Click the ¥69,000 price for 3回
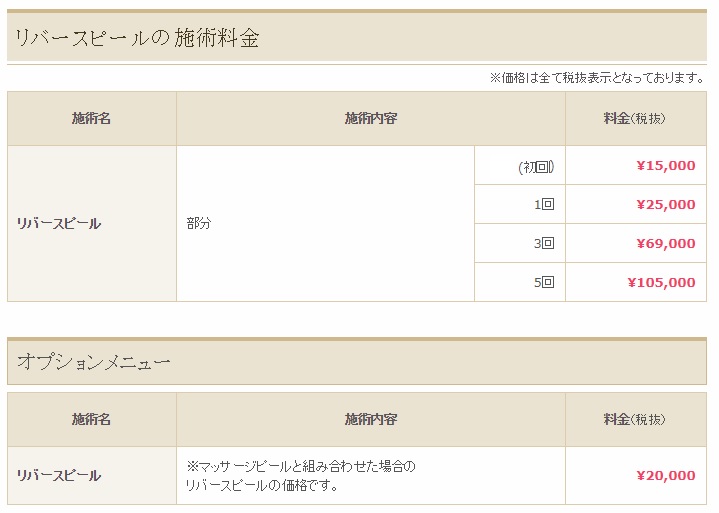Screen dimensions: 719x513 665,244
